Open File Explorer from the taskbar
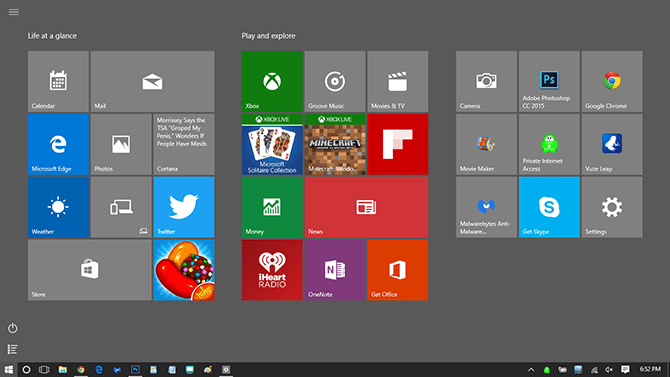The image size is (670, 377). coord(62,370)
